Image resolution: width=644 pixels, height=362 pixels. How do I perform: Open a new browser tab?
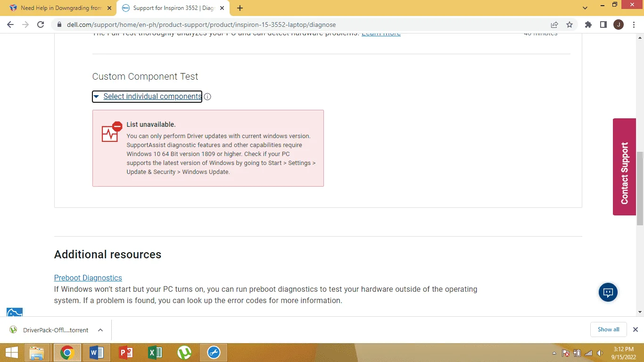click(x=240, y=8)
